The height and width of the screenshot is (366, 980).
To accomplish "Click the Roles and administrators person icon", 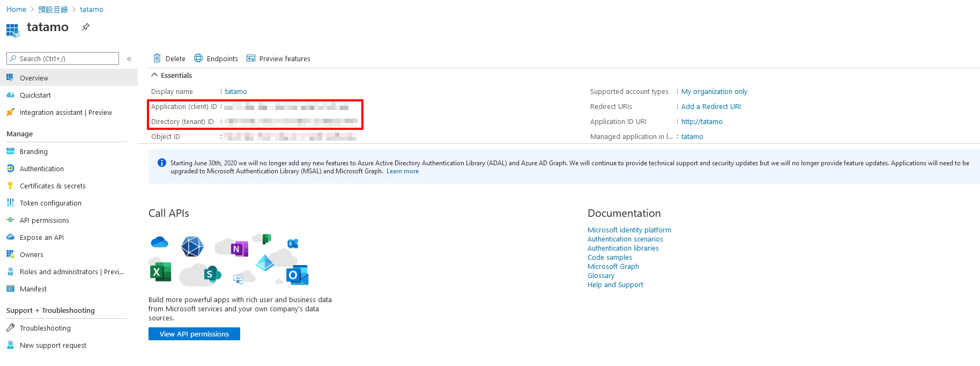I will [10, 272].
